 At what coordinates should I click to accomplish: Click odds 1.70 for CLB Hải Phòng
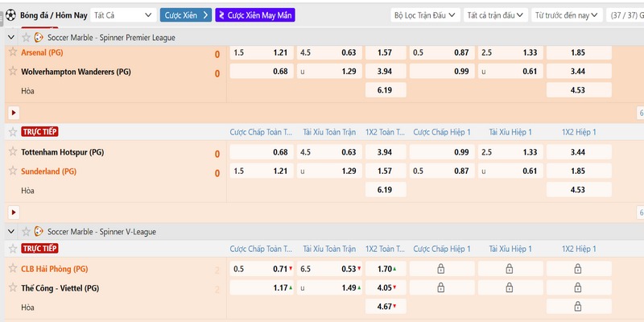(386, 268)
